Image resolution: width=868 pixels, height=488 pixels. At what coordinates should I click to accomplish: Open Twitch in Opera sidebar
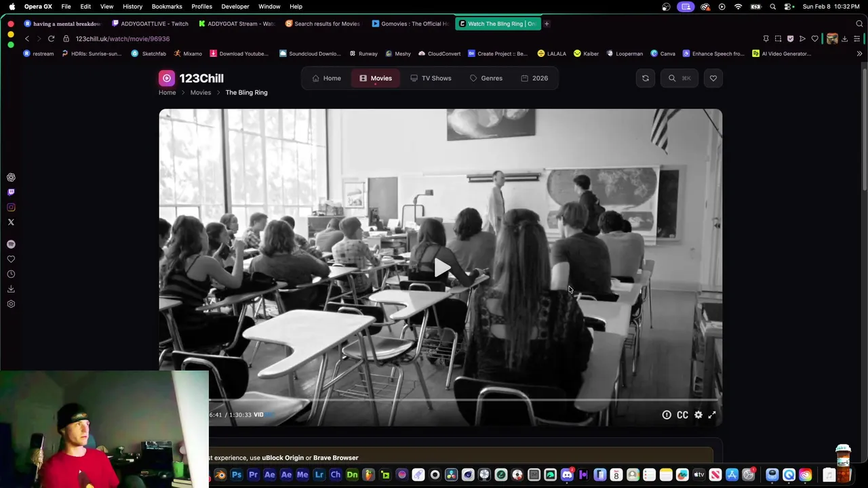(x=11, y=192)
